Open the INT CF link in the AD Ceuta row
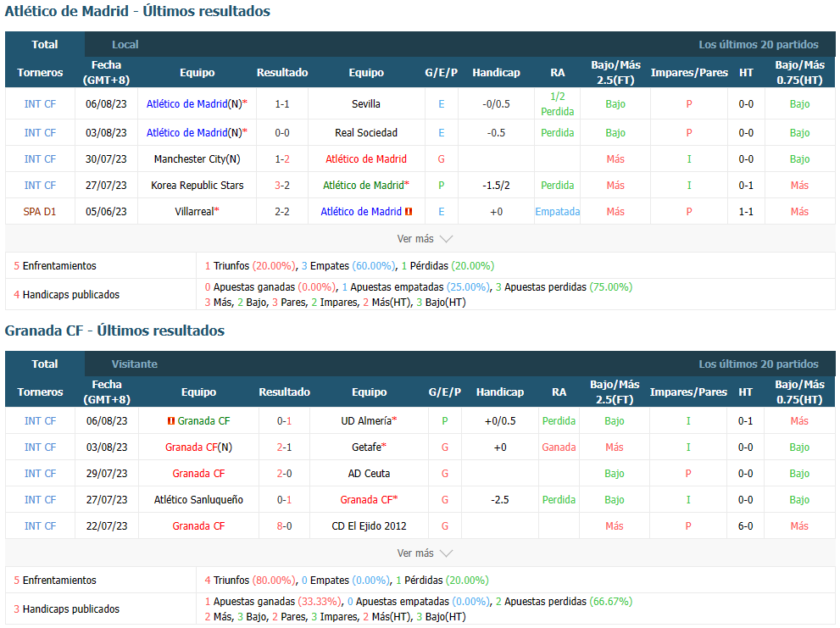The height and width of the screenshot is (628, 840). [40, 474]
